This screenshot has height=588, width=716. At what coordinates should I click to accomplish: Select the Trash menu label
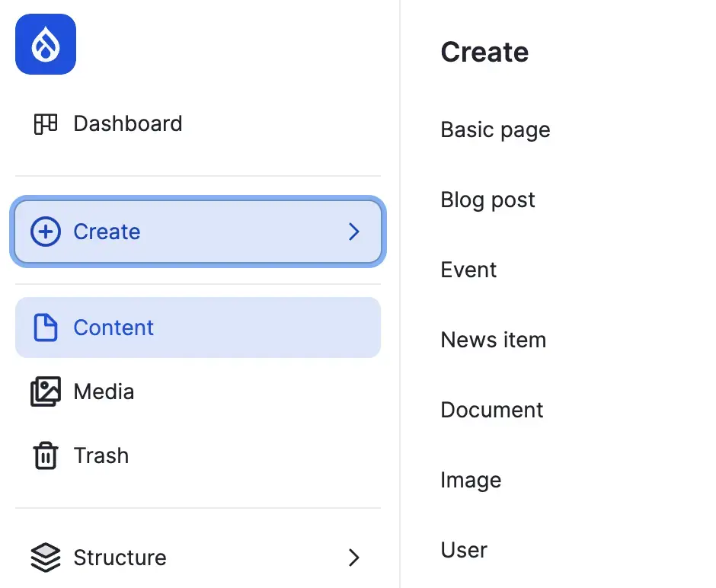tap(101, 455)
